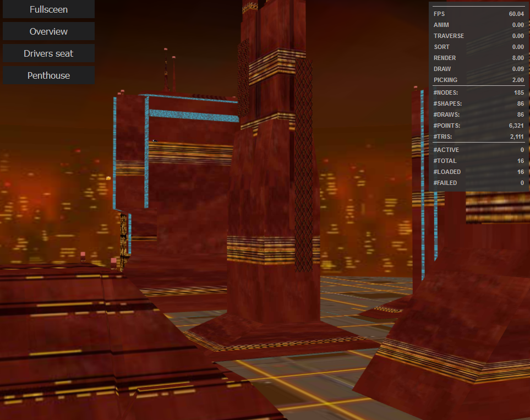
Task: Click the Fullsceen button
Action: click(48, 9)
